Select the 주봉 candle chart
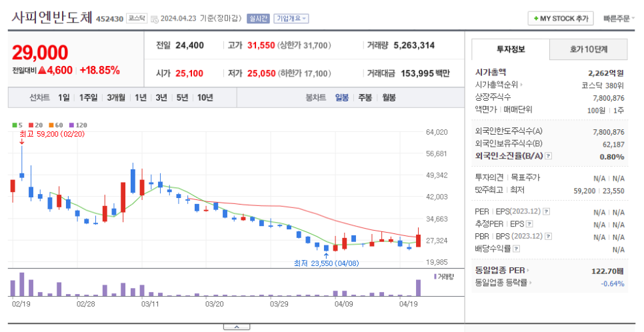This screenshot has height=332, width=644. tap(365, 97)
